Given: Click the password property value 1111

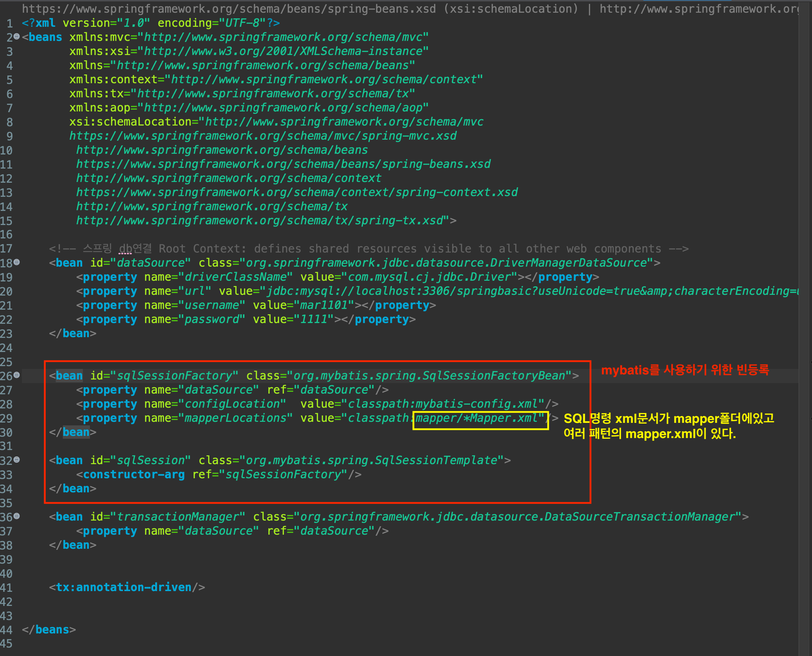Looking at the screenshot, I should pos(313,319).
